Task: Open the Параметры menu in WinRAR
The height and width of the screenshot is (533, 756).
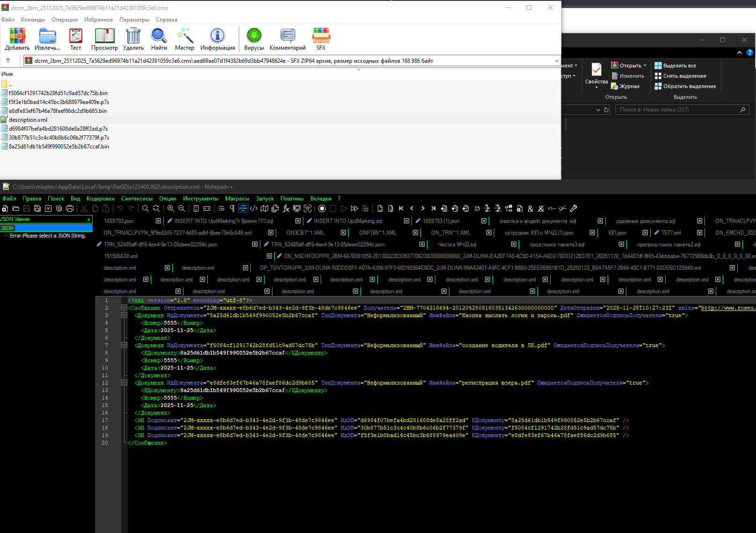Action: 134,20
